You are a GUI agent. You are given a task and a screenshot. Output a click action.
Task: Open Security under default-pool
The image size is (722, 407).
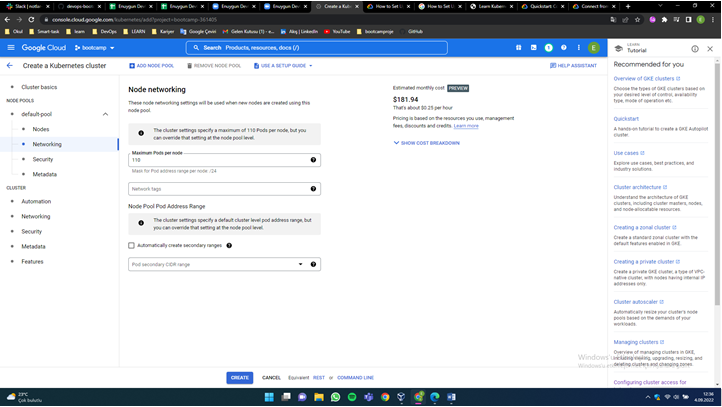click(x=43, y=159)
